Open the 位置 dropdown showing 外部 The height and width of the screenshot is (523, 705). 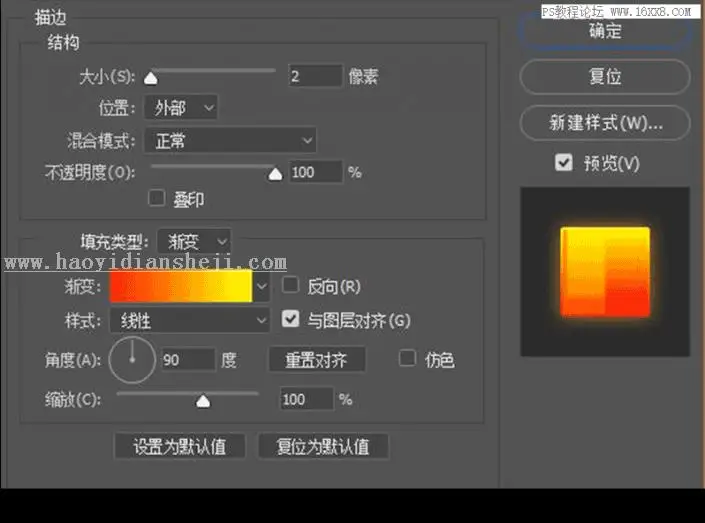[x=181, y=107]
